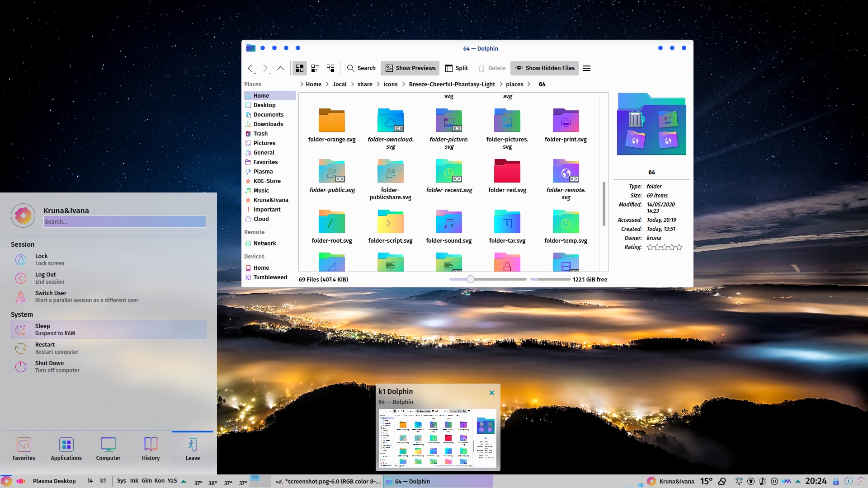Select the folder-root.svg icon
This screenshot has height=488, width=868.
(332, 221)
